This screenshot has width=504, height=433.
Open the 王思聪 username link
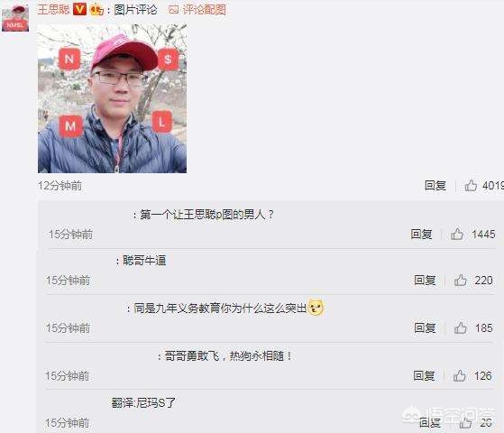[53, 10]
